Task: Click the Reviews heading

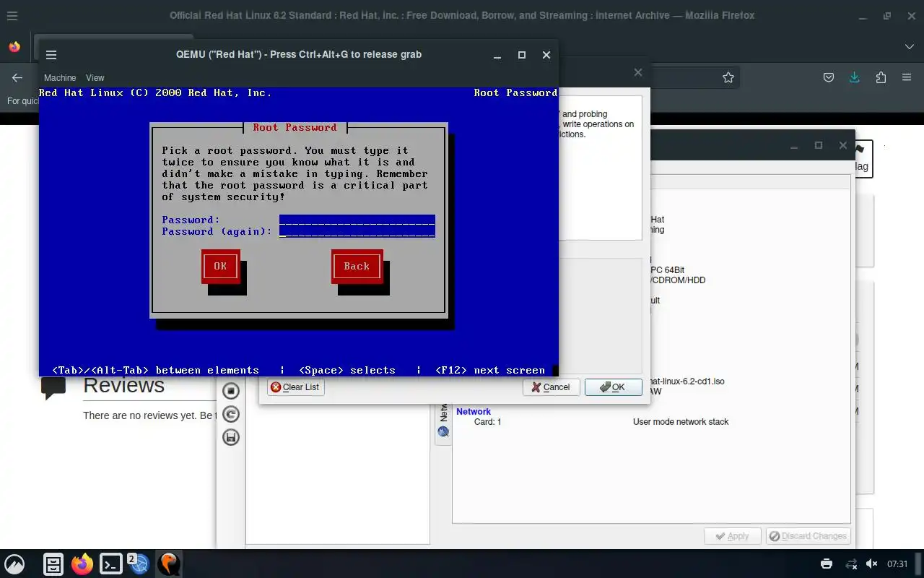Action: click(123, 386)
